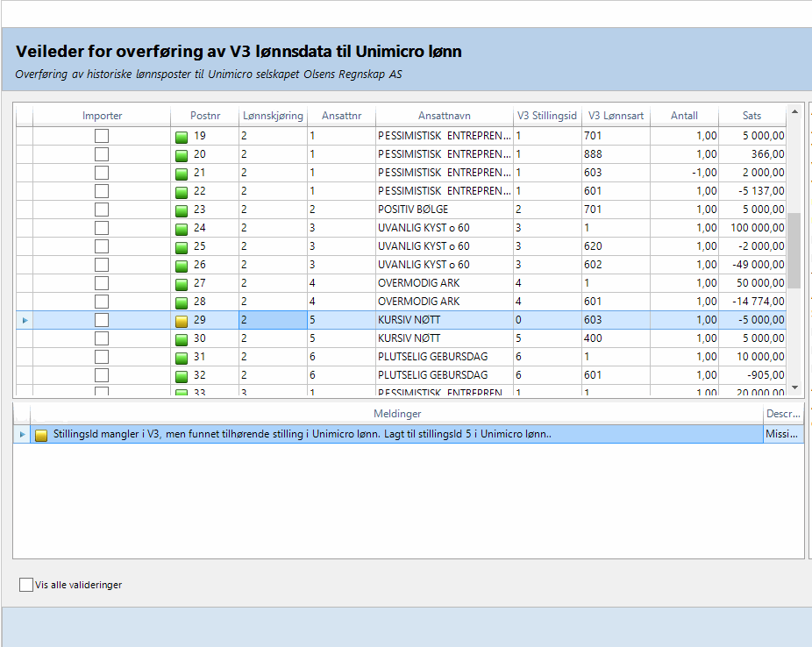Click the green status icon for post 24
This screenshot has width=812, height=647.
coord(182,229)
